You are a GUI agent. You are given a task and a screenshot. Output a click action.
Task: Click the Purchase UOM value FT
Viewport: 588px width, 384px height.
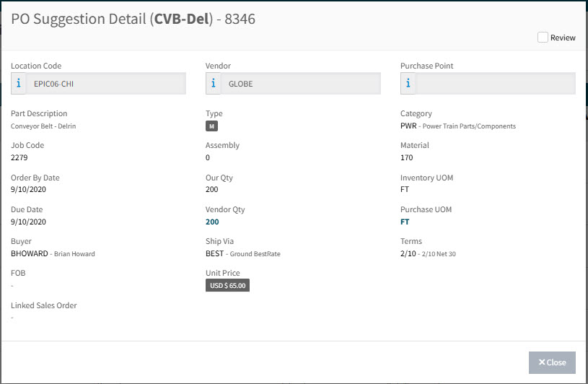click(405, 222)
